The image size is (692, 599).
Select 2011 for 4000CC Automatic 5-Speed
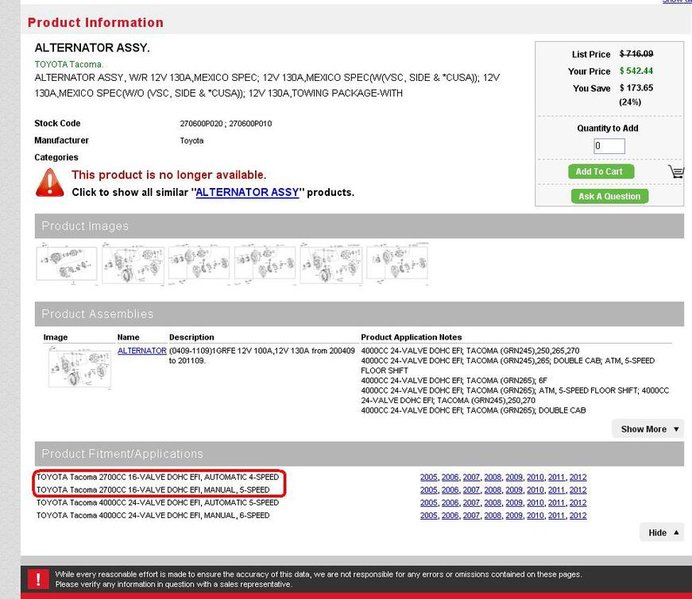pos(557,503)
